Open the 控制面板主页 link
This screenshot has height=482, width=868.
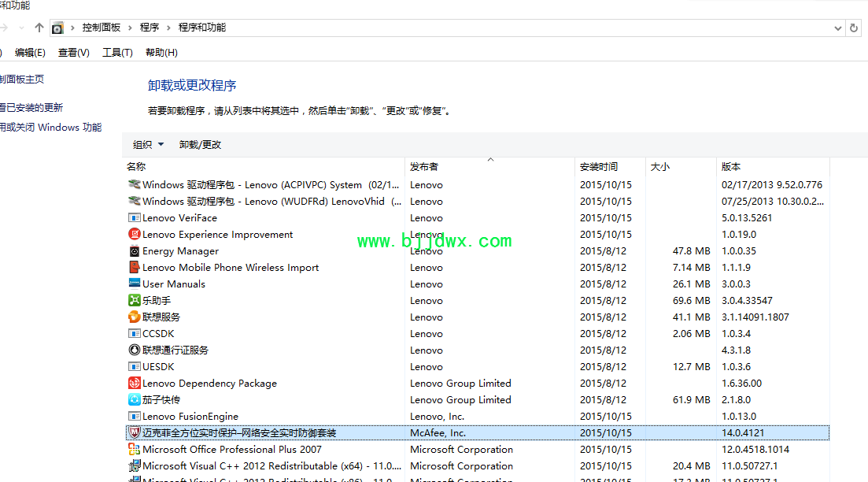click(21, 80)
